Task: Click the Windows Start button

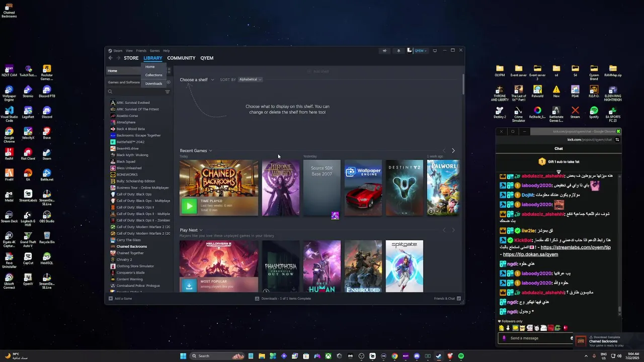Action: click(183, 356)
